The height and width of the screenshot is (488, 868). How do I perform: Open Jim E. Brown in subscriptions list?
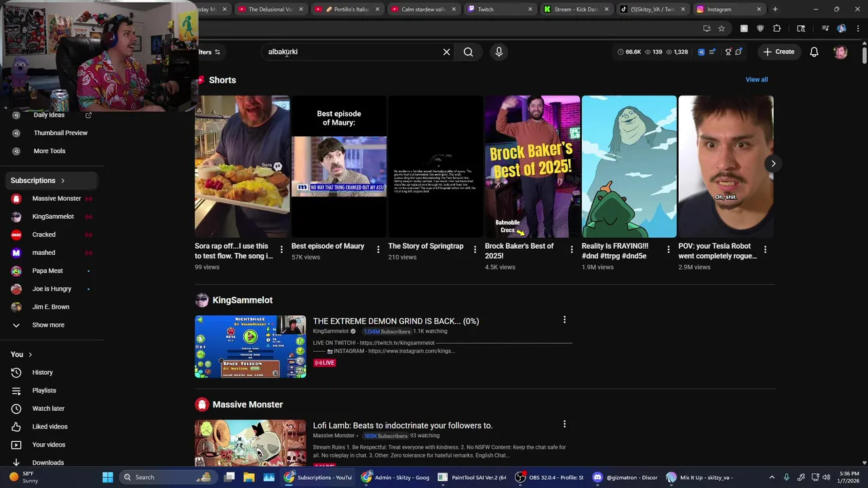tap(52, 307)
